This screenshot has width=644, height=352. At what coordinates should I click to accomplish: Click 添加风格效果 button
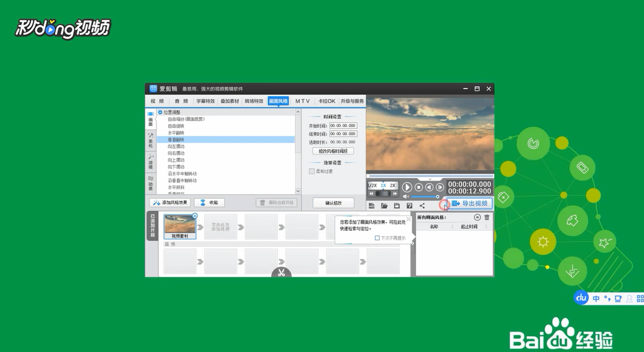coord(170,203)
